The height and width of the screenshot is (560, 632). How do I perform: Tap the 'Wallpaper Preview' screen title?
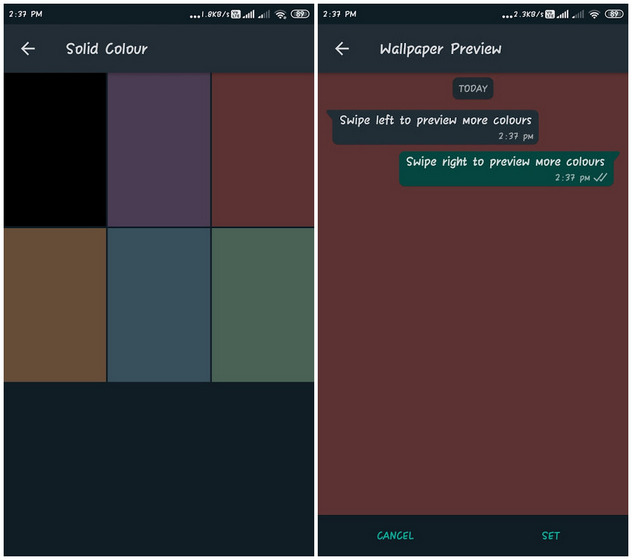tap(441, 49)
